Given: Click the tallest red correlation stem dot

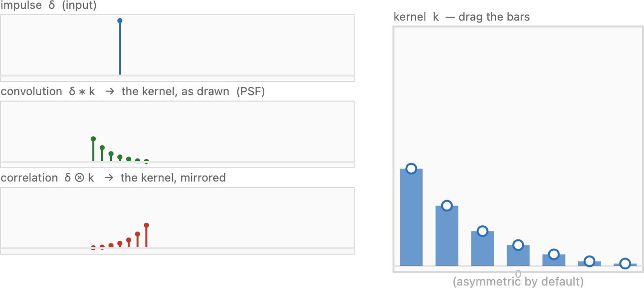Looking at the screenshot, I should pos(146,225).
